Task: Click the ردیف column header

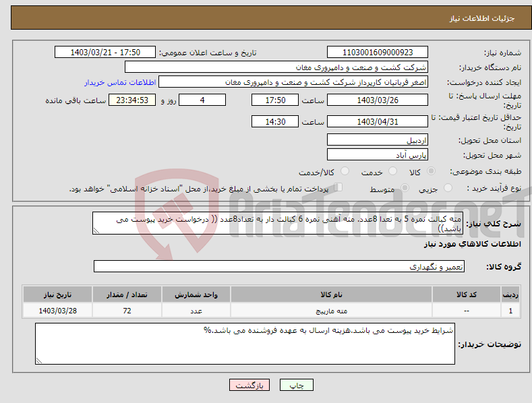Action: [510, 294]
